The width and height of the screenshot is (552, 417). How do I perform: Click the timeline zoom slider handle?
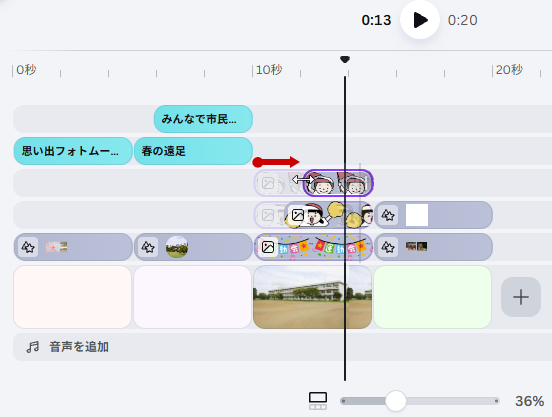(x=396, y=401)
